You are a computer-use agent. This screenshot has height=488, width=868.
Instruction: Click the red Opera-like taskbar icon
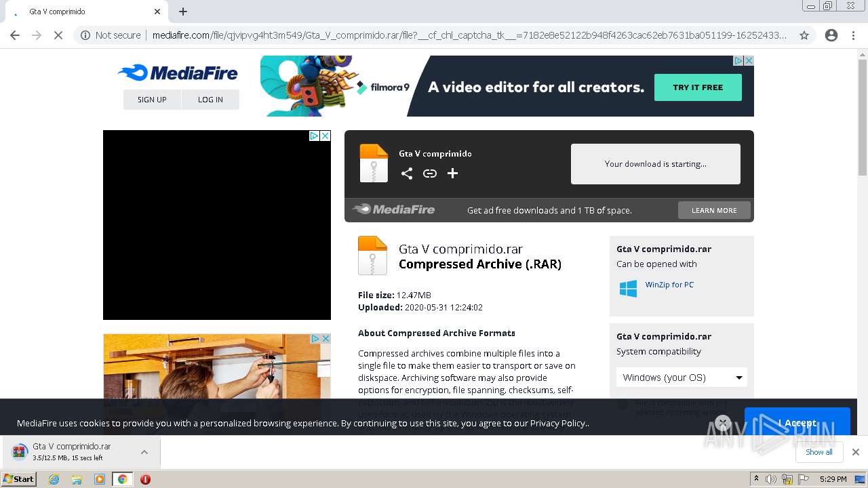(x=145, y=479)
